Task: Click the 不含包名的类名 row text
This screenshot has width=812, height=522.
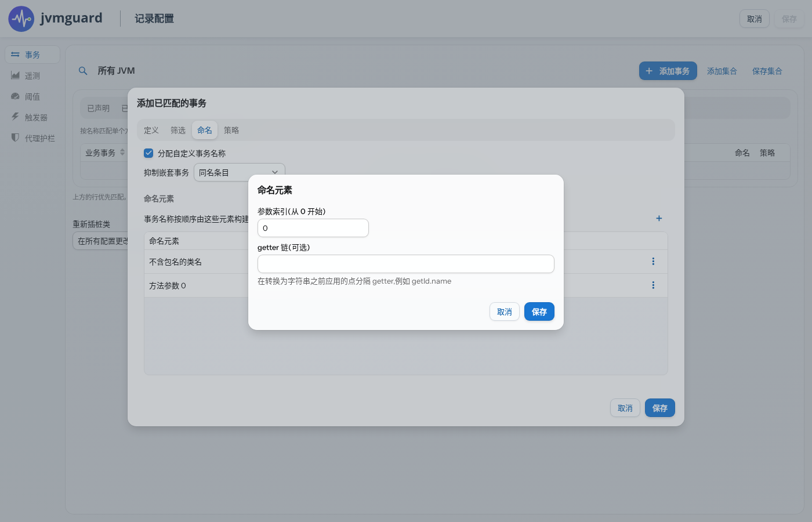Action: (x=175, y=262)
